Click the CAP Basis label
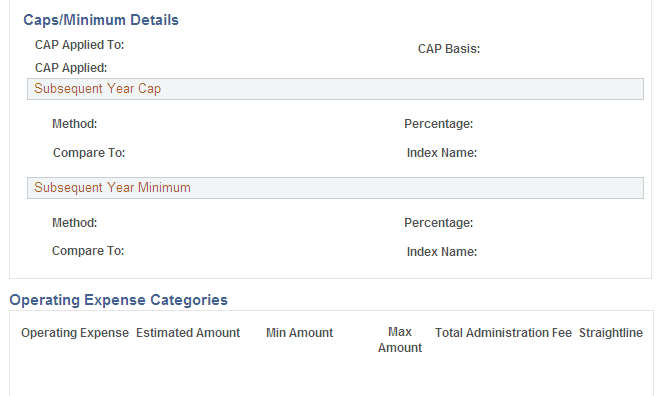This screenshot has height=396, width=659. (x=449, y=49)
